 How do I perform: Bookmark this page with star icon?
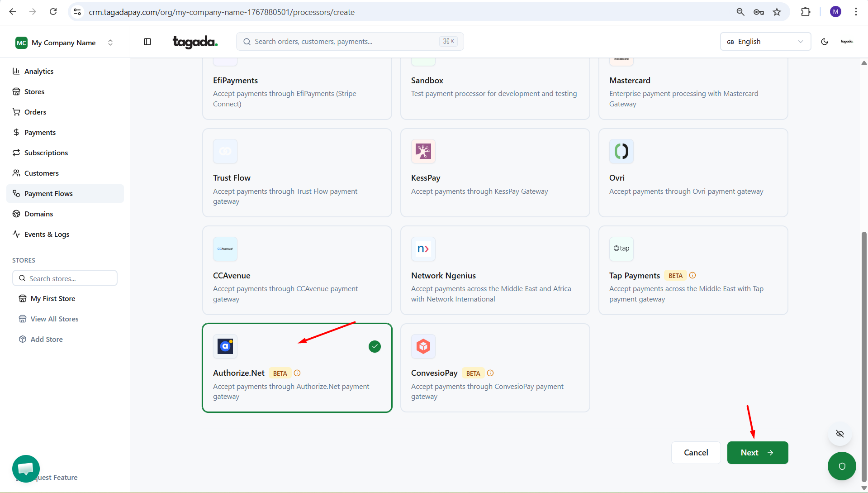(777, 12)
